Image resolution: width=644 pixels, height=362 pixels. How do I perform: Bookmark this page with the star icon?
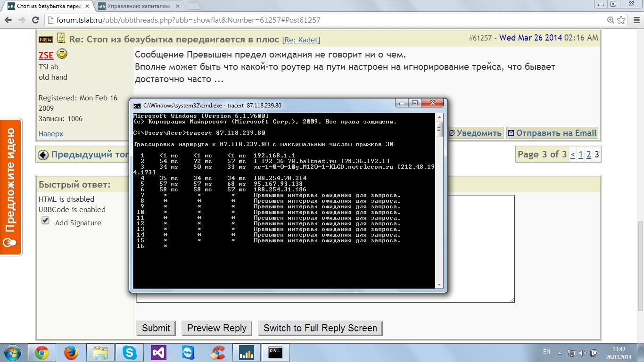(621, 20)
